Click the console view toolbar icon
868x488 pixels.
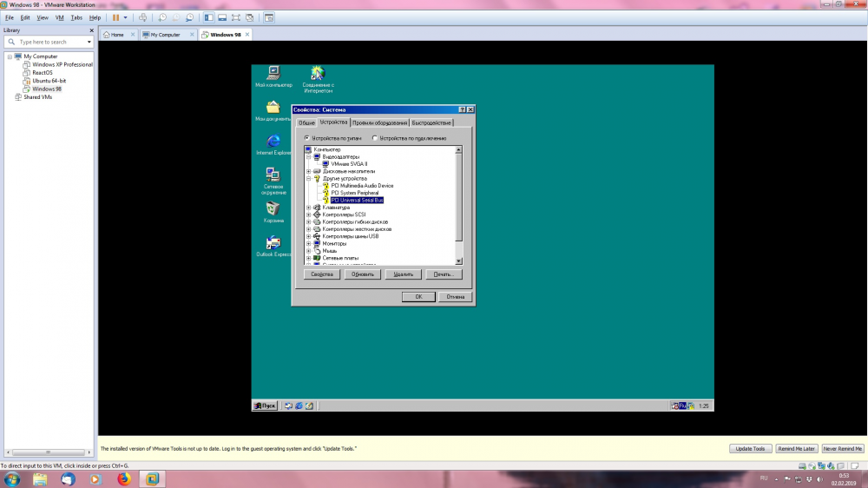coord(269,17)
